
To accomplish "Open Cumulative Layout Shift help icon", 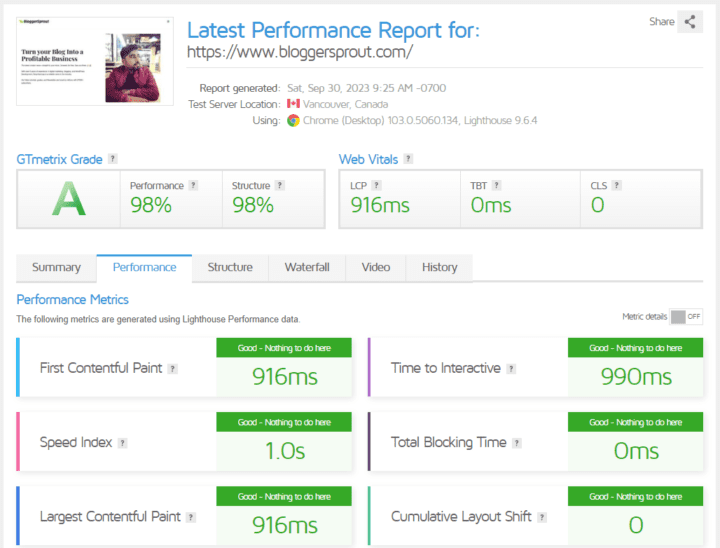I will tap(542, 517).
